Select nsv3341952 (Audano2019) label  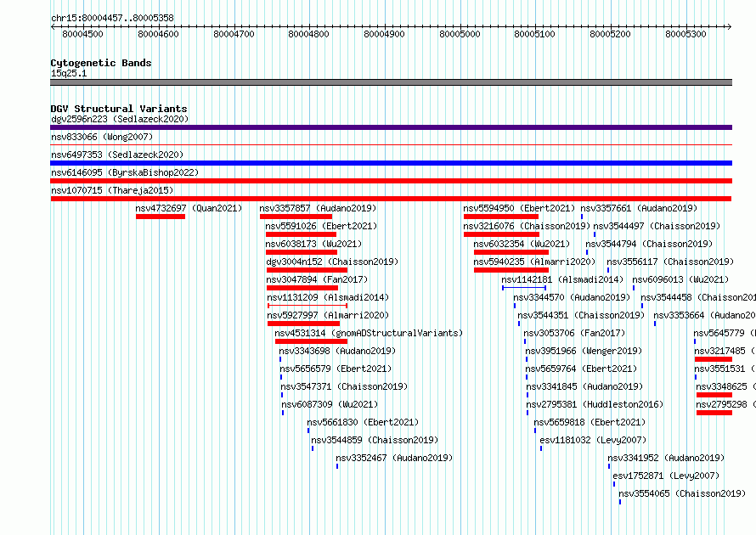[666, 458]
